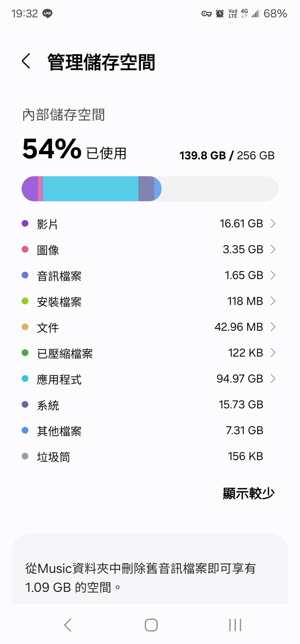The image size is (300, 644).
Task: Tap the 垃圾筒 156 KB row
Action: click(x=150, y=456)
